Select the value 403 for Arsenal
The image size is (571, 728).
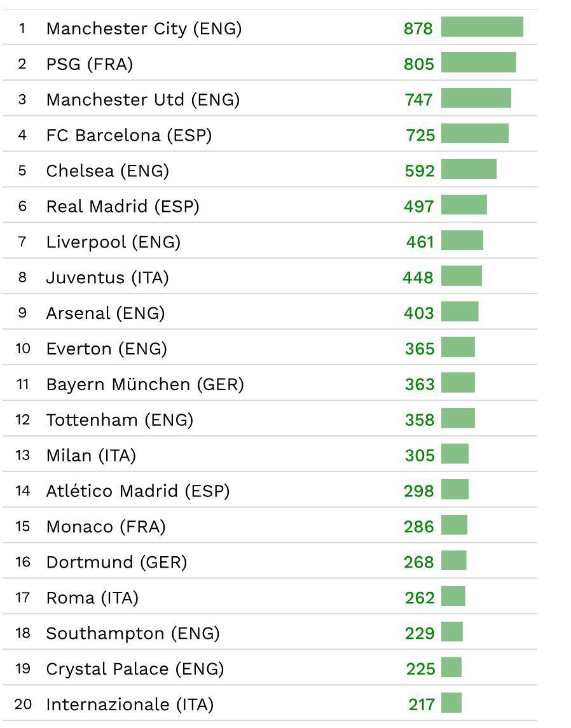419,313
